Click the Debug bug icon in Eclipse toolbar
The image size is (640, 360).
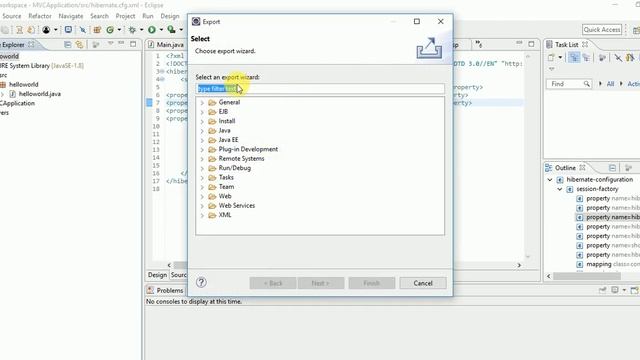point(132,30)
